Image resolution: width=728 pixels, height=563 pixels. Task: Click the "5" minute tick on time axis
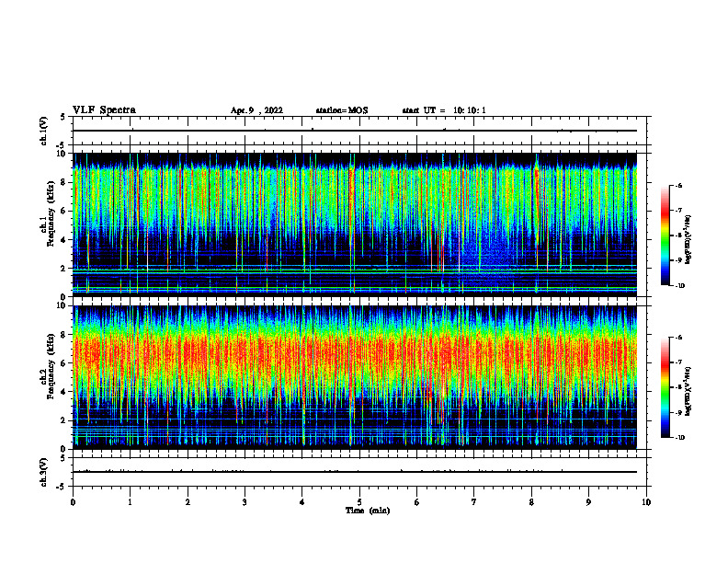[359, 502]
